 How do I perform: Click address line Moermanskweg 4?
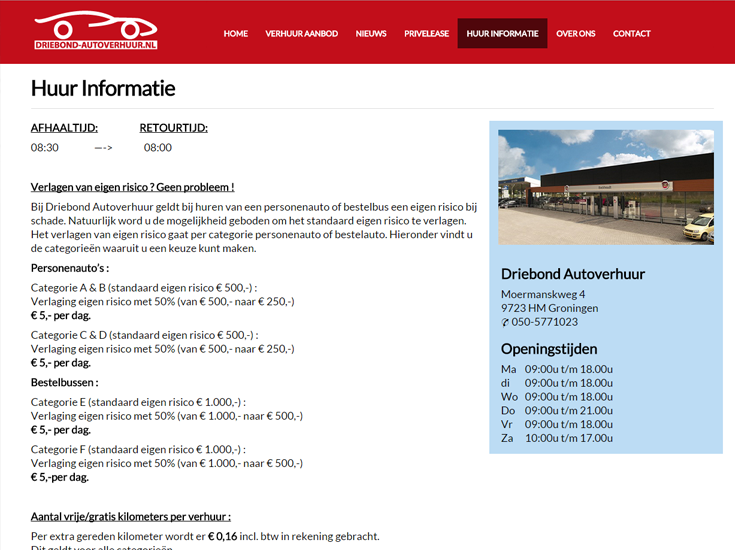tap(543, 294)
